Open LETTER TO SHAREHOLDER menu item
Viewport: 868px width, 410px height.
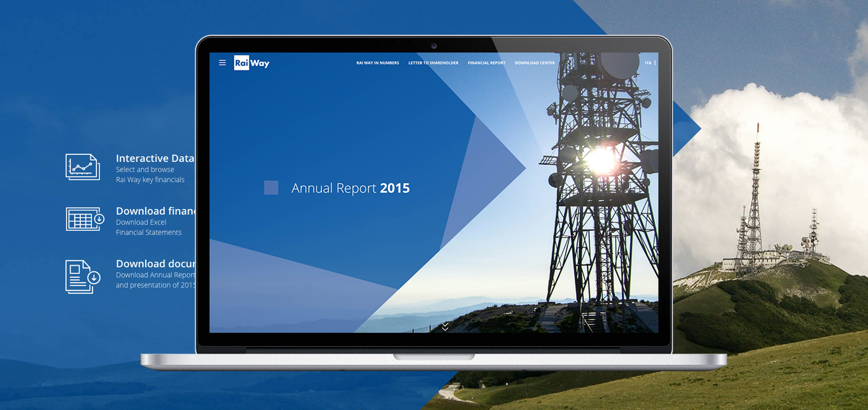[433, 63]
